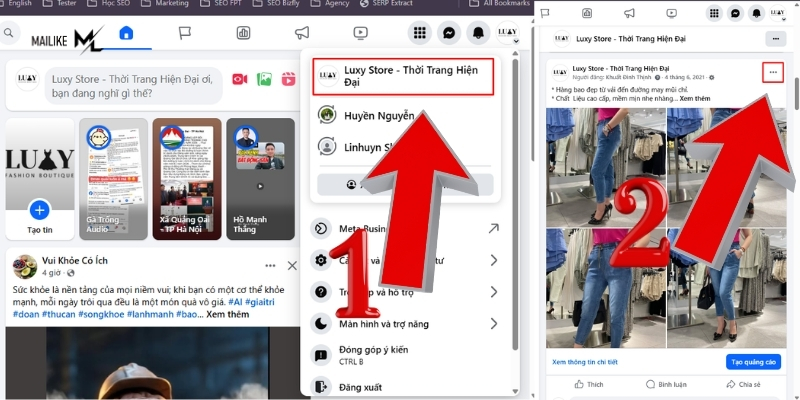Screen dimensions: 800x400
Task: Open the ads megaphone tab in main window
Action: (x=302, y=34)
